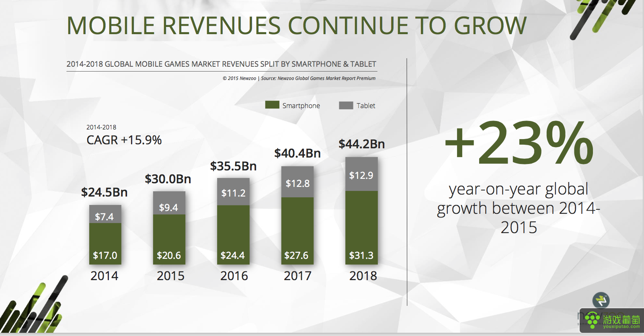This screenshot has width=644, height=336.
Task: Click the "CAGR +15.9%" text
Action: pos(124,140)
